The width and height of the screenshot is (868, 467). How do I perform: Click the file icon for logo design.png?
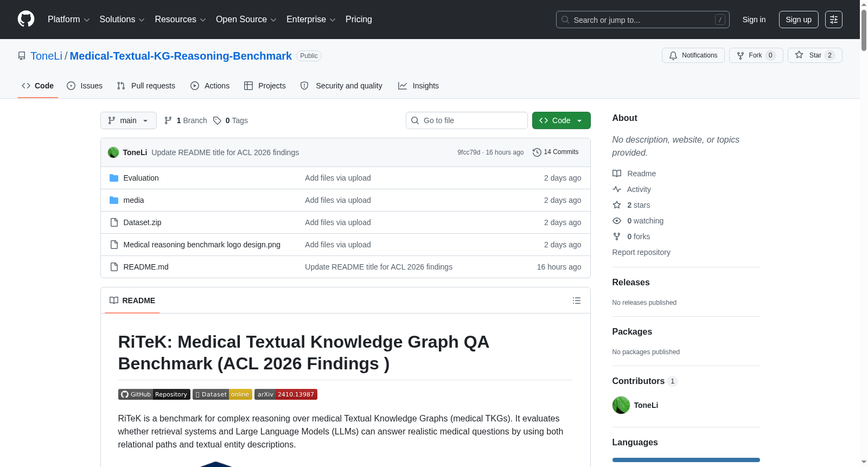(x=114, y=245)
